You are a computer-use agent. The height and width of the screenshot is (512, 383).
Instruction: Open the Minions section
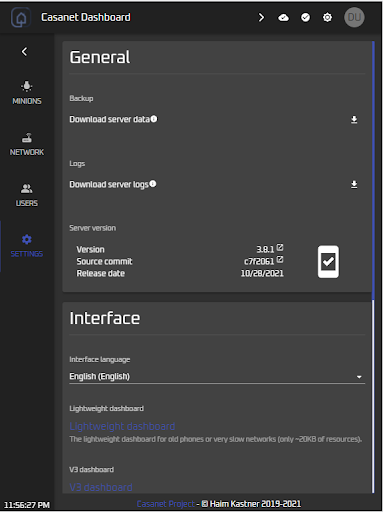pyautogui.click(x=27, y=93)
